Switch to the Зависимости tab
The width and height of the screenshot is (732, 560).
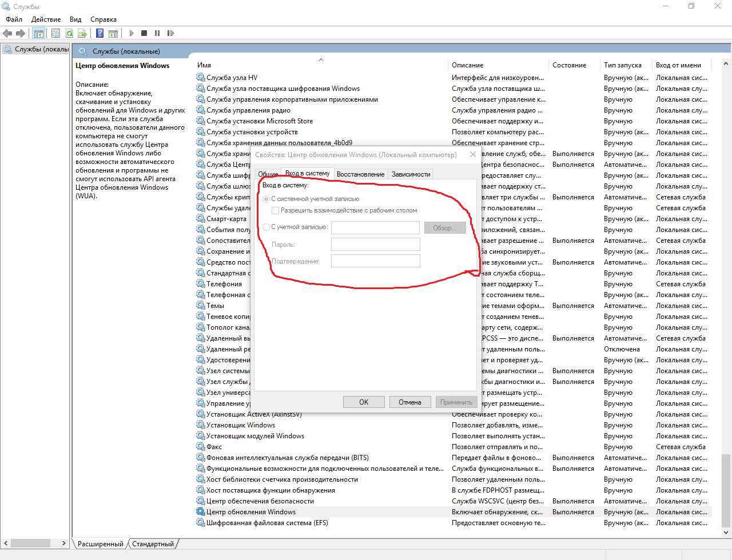tap(411, 174)
